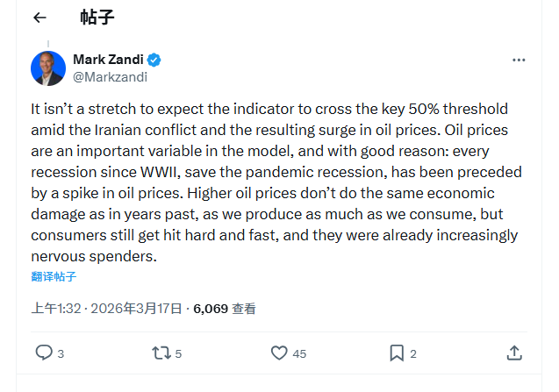Click the reply count number 3
The height and width of the screenshot is (392, 559).
(x=61, y=353)
